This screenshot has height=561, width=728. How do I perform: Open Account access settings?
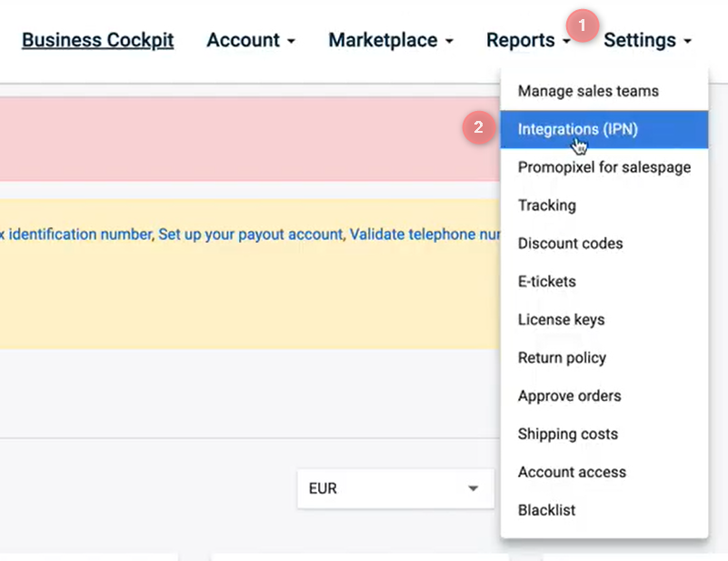[572, 473]
